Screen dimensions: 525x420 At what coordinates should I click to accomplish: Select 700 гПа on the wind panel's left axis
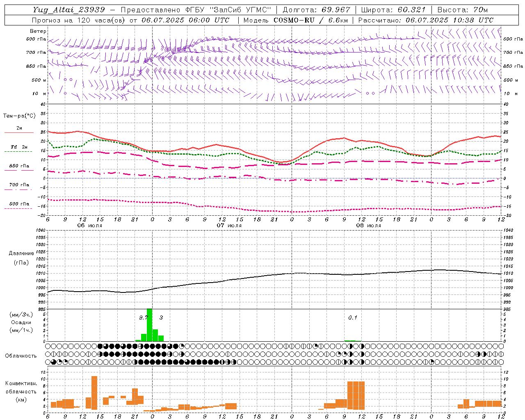[36, 52]
